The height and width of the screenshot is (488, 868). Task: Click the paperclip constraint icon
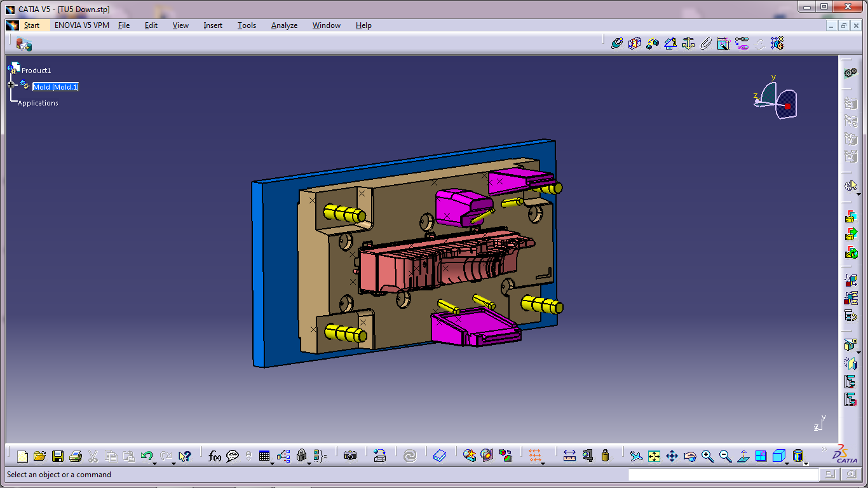pos(705,43)
